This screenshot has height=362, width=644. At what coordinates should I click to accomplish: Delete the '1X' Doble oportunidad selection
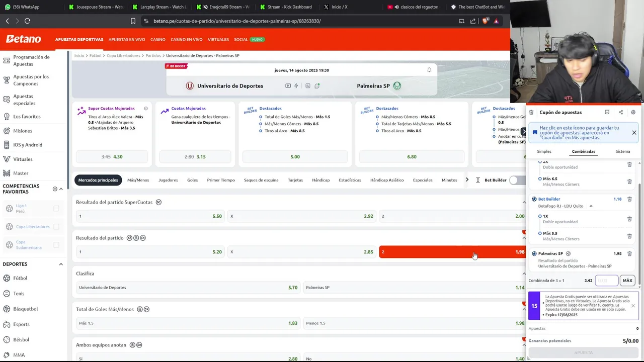click(629, 219)
